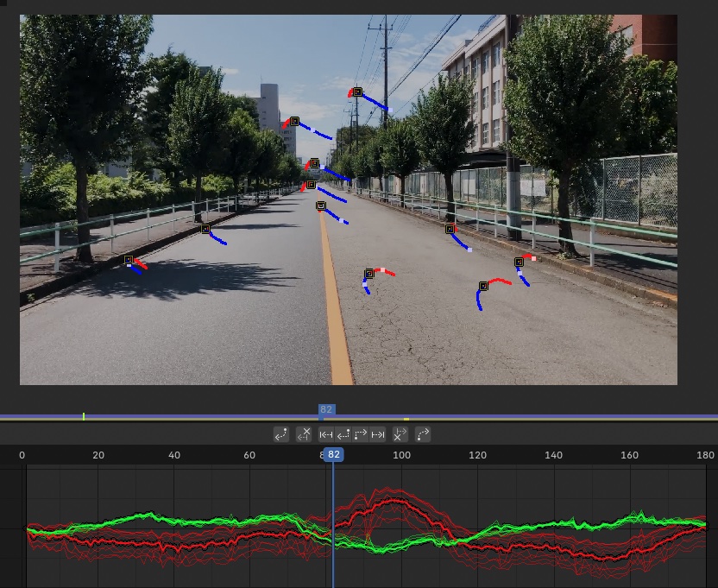Clear track path before current frame
This screenshot has width=718, height=588.
point(304,434)
